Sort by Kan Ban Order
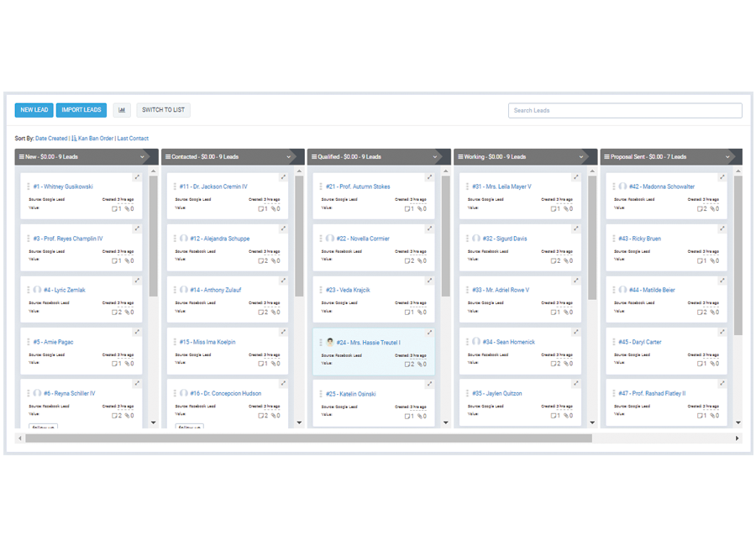Screen dimensions: 756x546 coord(95,139)
